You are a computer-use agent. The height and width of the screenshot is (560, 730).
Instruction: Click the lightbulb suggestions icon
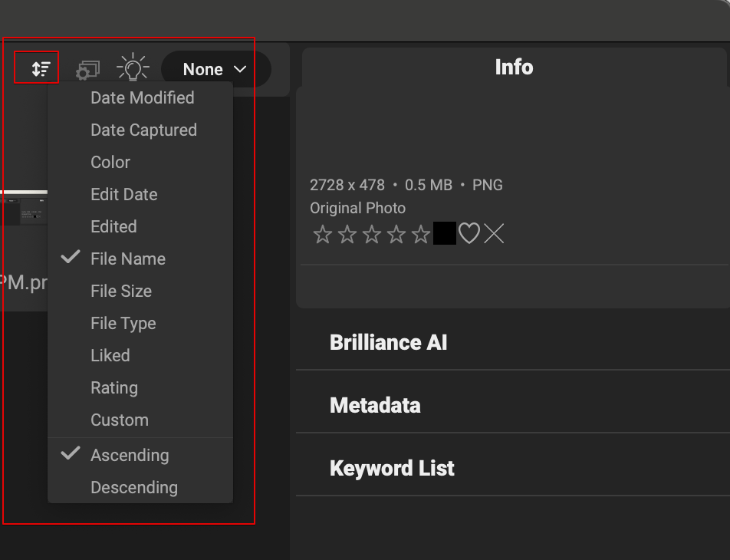point(133,68)
